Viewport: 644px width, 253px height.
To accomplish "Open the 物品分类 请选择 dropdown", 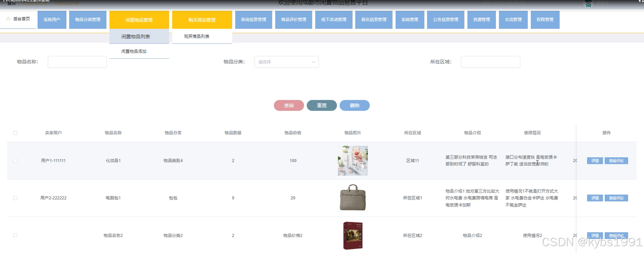I will click(x=287, y=62).
